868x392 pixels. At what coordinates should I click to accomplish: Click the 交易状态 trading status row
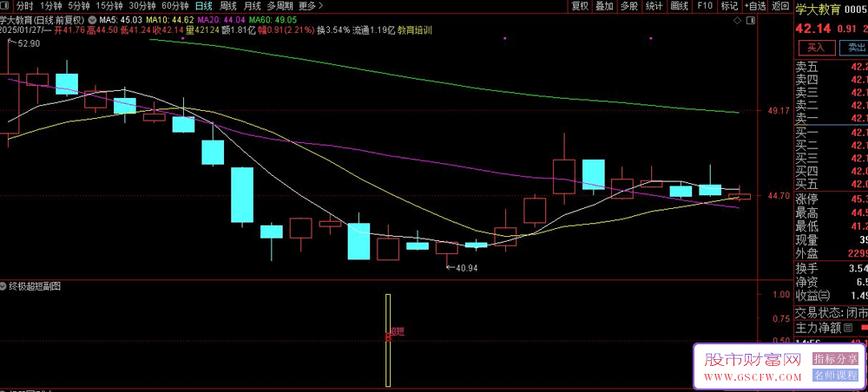[x=831, y=312]
